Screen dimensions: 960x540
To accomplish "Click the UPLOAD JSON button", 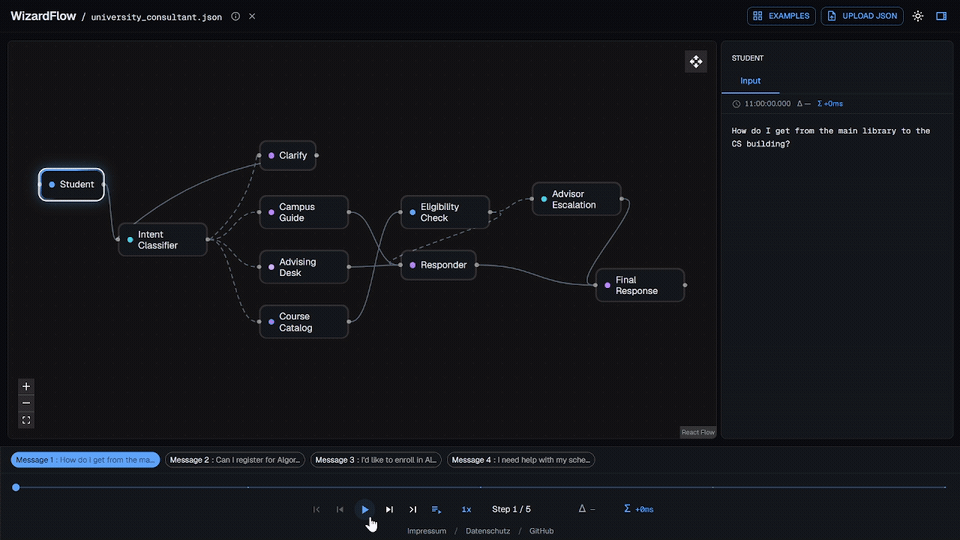I will [x=862, y=16].
